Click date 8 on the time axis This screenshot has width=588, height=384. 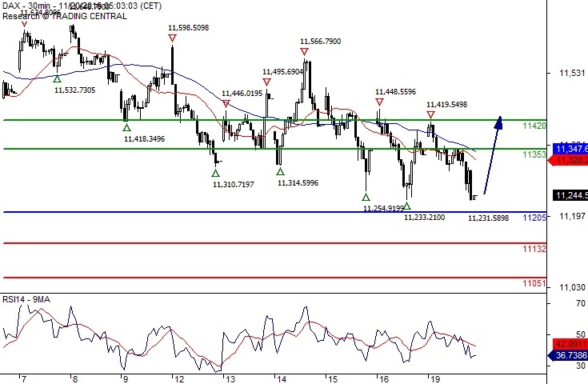click(75, 379)
